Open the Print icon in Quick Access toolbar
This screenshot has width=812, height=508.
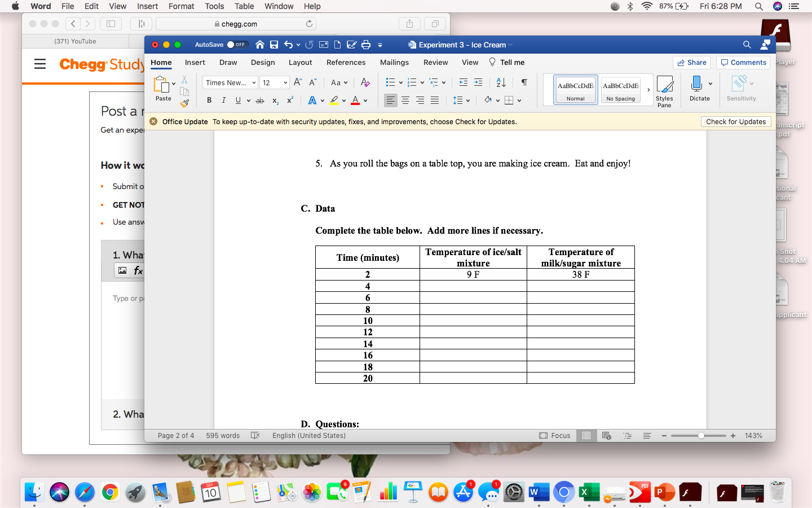click(x=365, y=45)
